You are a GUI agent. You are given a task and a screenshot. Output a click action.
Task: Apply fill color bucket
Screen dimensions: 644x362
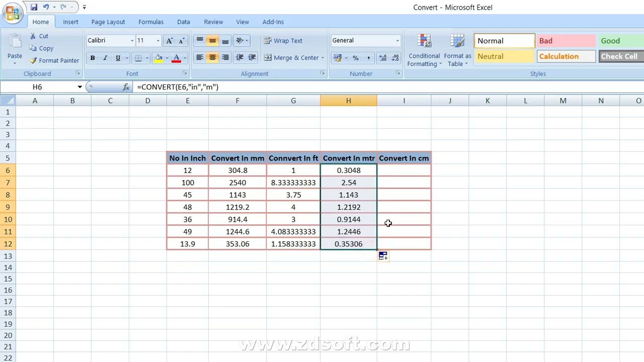pos(158,58)
